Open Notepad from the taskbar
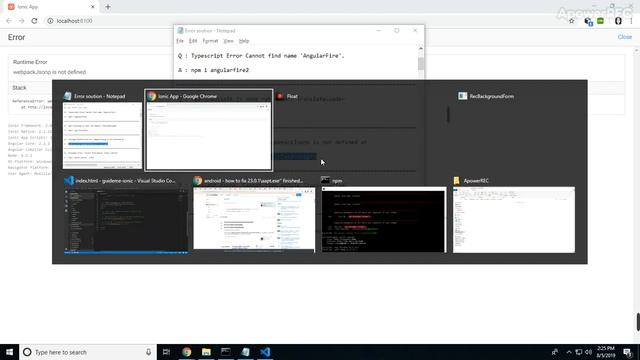 tap(245, 352)
